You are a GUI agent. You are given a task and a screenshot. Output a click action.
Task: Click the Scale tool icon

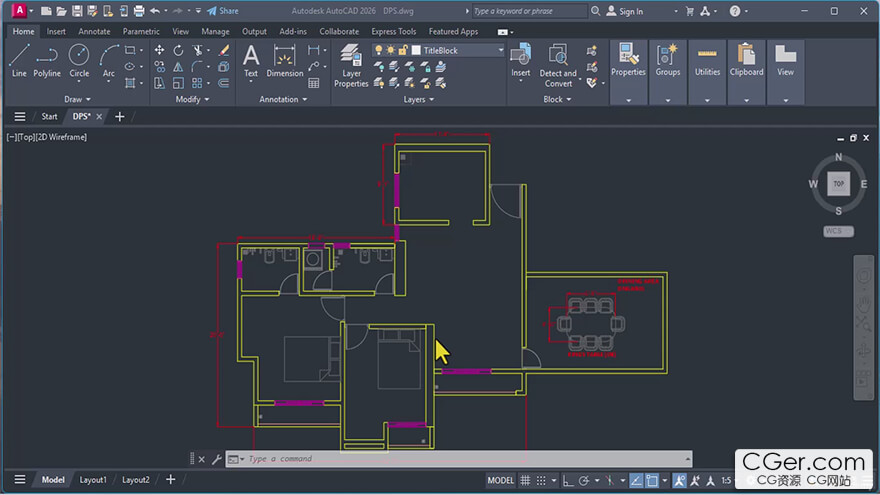pyautogui.click(x=178, y=83)
